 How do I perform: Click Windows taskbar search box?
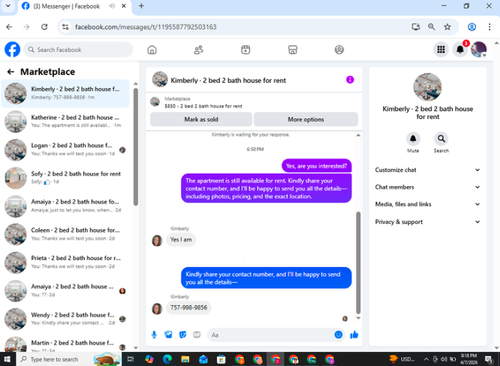tap(68, 359)
